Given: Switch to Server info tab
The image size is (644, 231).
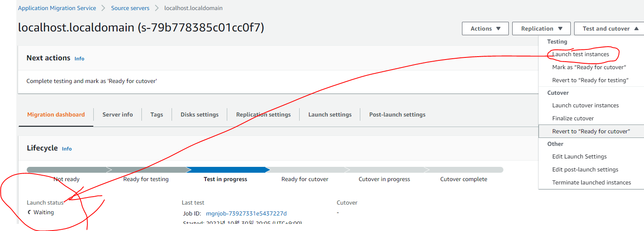Looking at the screenshot, I should click(118, 114).
